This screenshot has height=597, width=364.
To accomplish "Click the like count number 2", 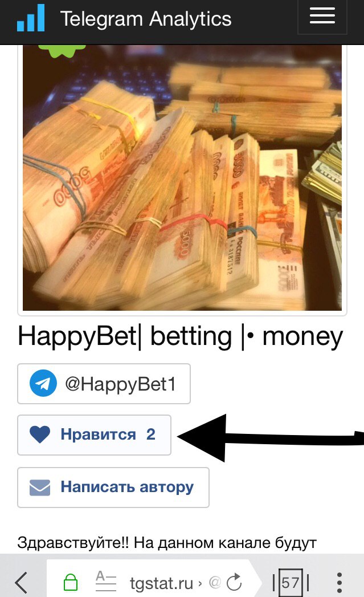I will pos(150,434).
